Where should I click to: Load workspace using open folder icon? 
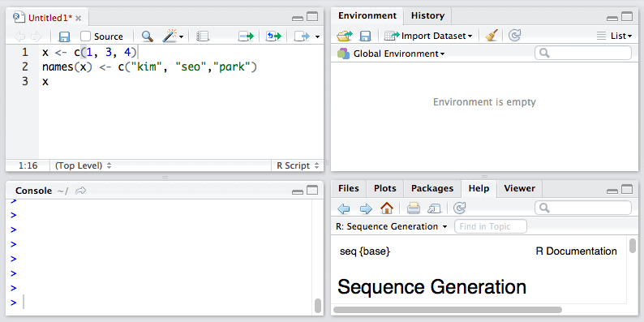pyautogui.click(x=345, y=36)
